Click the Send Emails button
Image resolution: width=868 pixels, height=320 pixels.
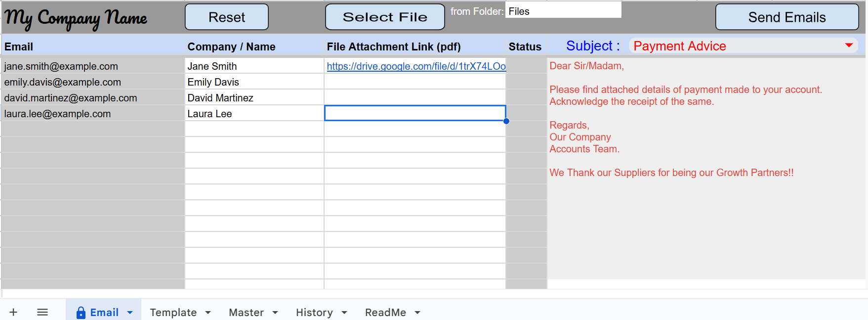tap(787, 17)
